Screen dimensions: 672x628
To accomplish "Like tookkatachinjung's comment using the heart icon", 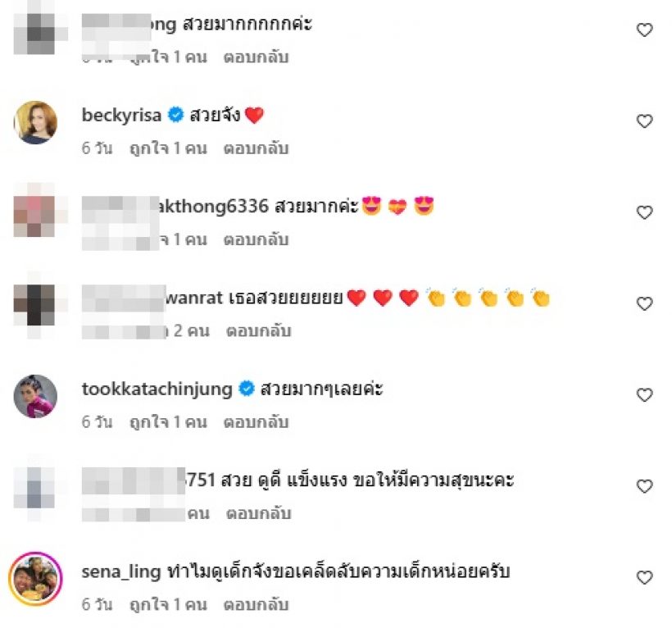I will [644, 395].
